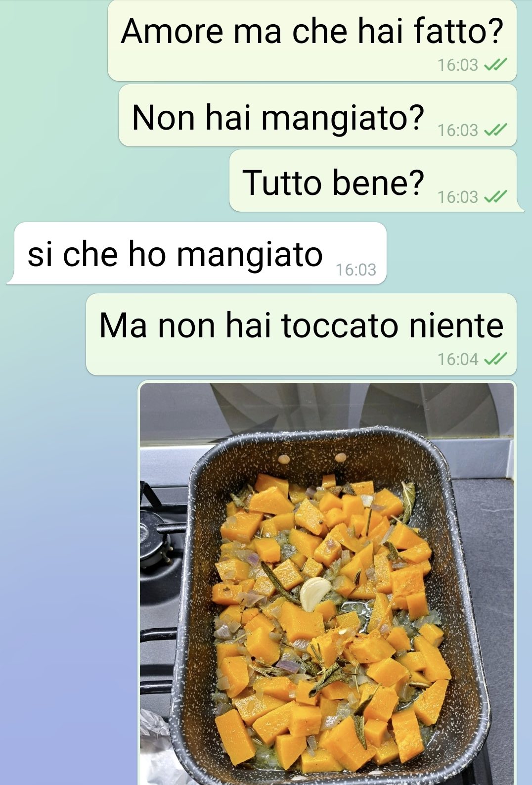Open the shared pumpkin dish photo

coord(327,583)
